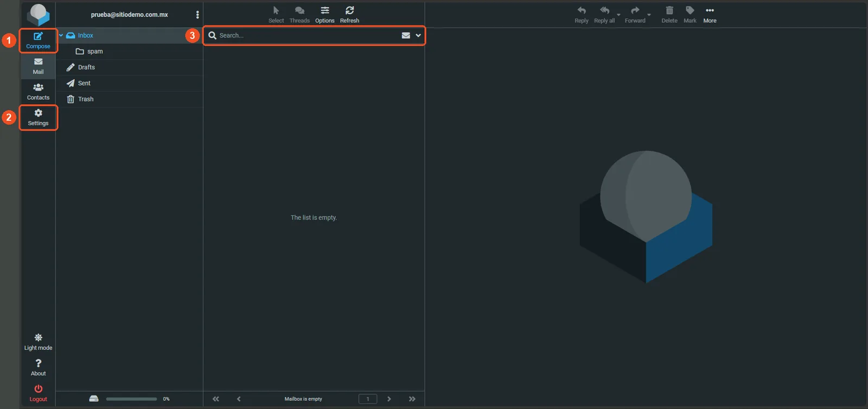Go to the next page of messages
The image size is (868, 409).
coord(389,399)
